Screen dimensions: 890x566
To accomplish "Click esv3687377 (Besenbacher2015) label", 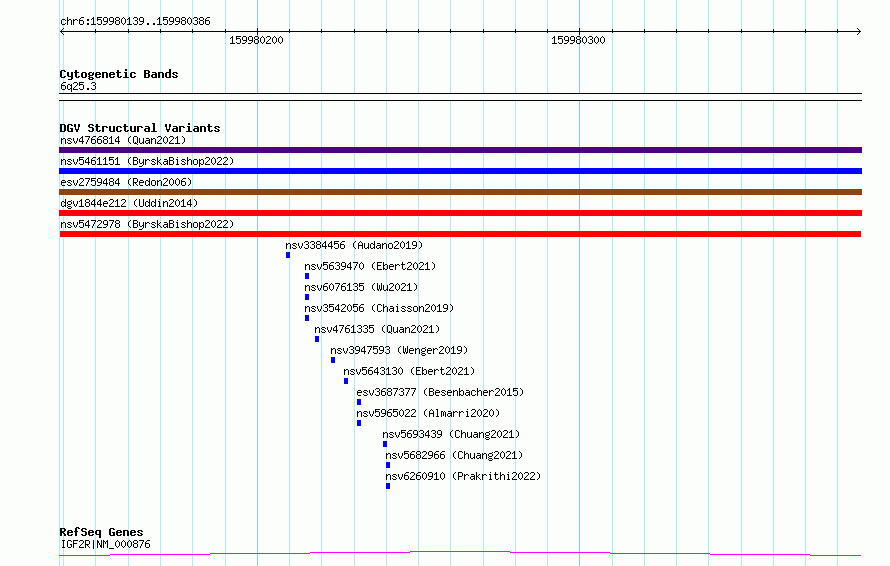I will [x=440, y=392].
